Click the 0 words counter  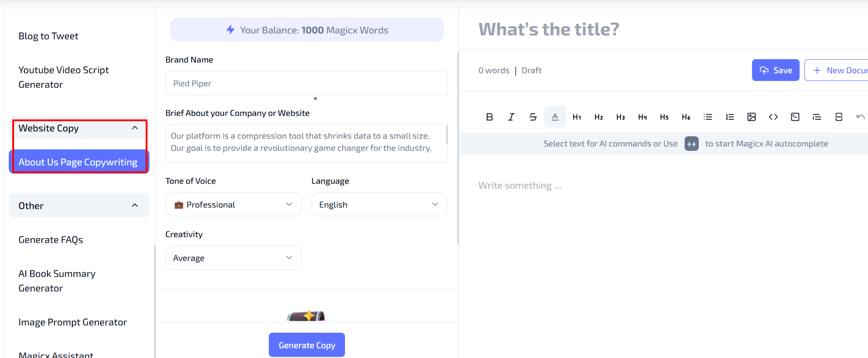494,70
